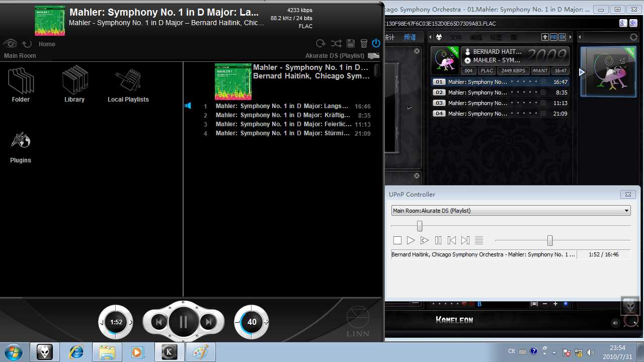
Task: Expand right arrow after foobar toolbar icons
Action: [x=571, y=37]
